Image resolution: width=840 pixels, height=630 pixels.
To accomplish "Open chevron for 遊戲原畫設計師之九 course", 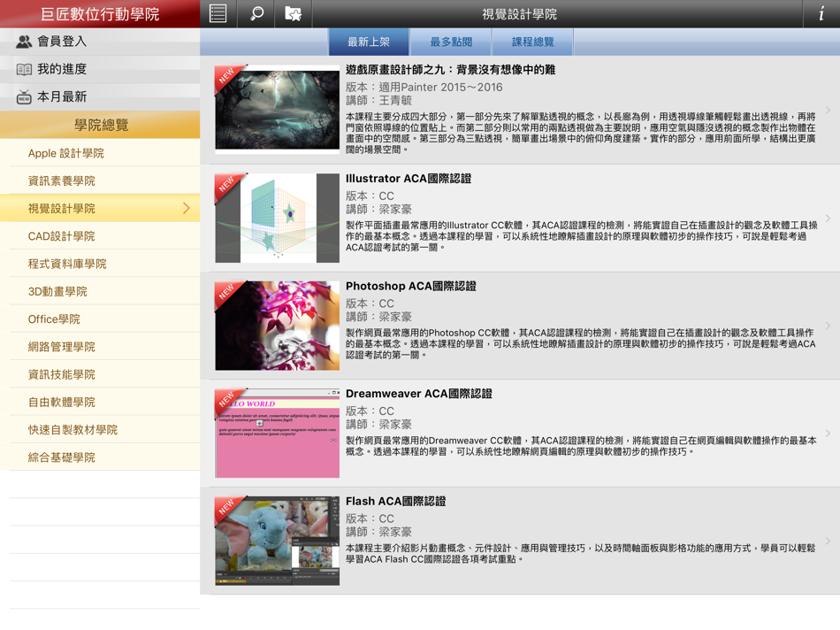I will point(828,110).
